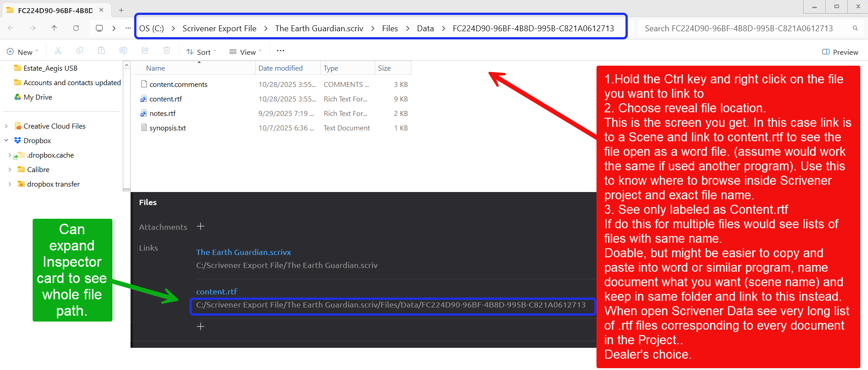The height and width of the screenshot is (370, 868).
Task: Click the Paste clipboard icon
Action: tap(102, 51)
